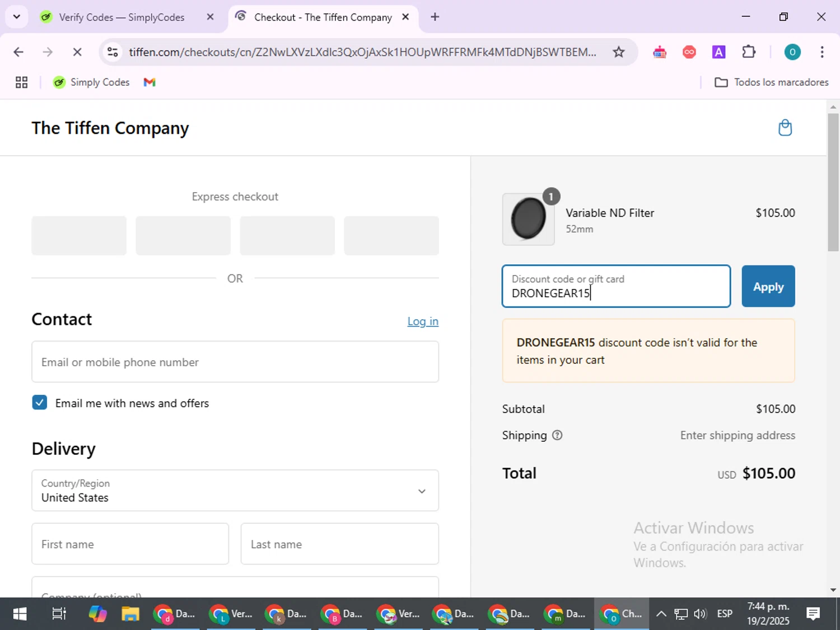Open the Chrome apps grid shortcut

[21, 82]
